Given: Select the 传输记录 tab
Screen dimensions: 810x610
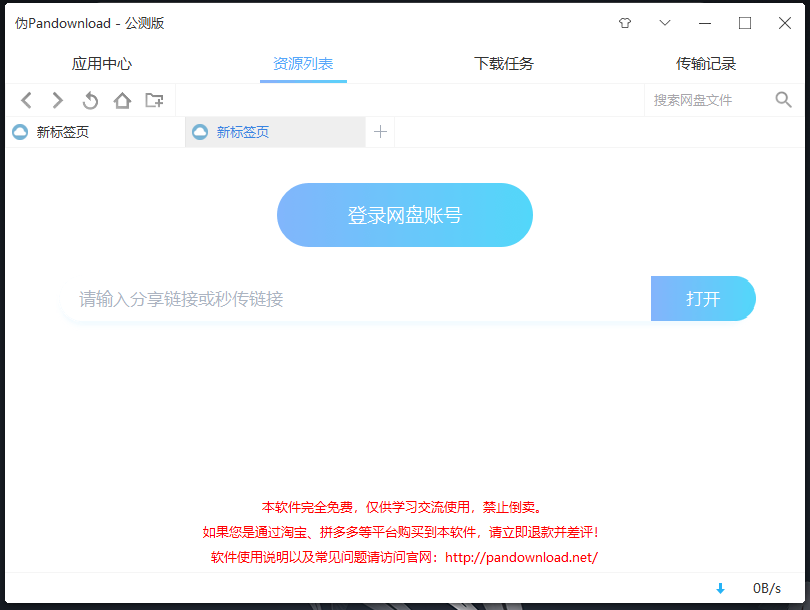Looking at the screenshot, I should [x=706, y=64].
